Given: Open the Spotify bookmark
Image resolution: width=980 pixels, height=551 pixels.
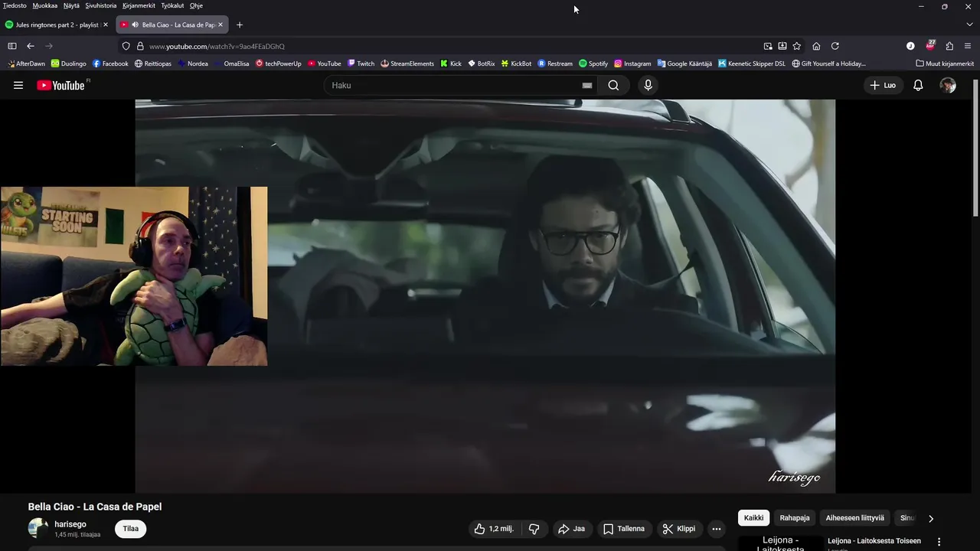Looking at the screenshot, I should [x=593, y=64].
